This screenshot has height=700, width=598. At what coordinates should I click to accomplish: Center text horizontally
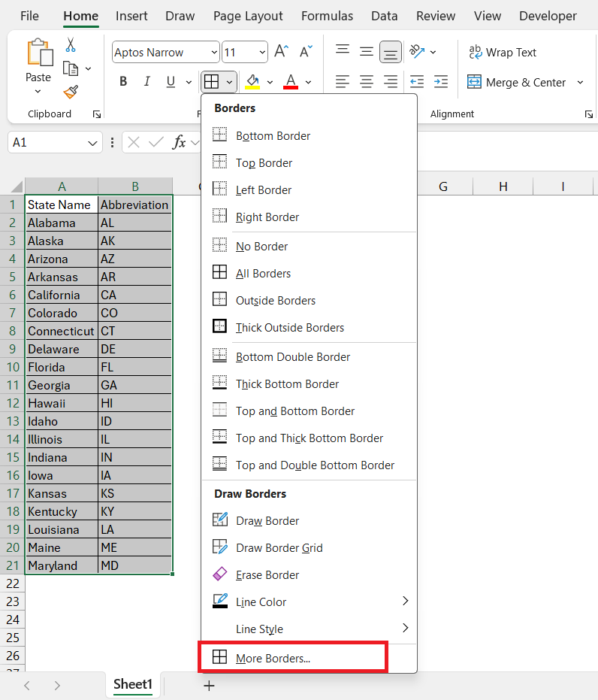coord(367,82)
